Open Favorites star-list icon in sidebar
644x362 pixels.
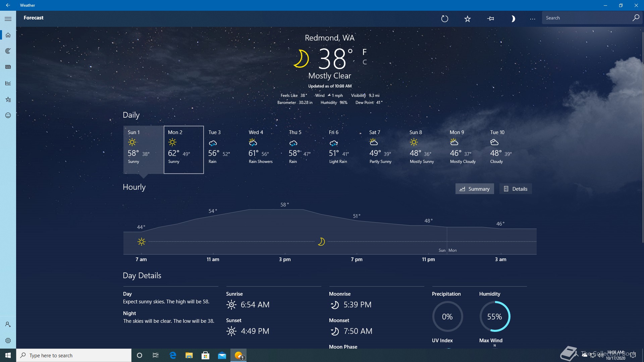coord(8,99)
